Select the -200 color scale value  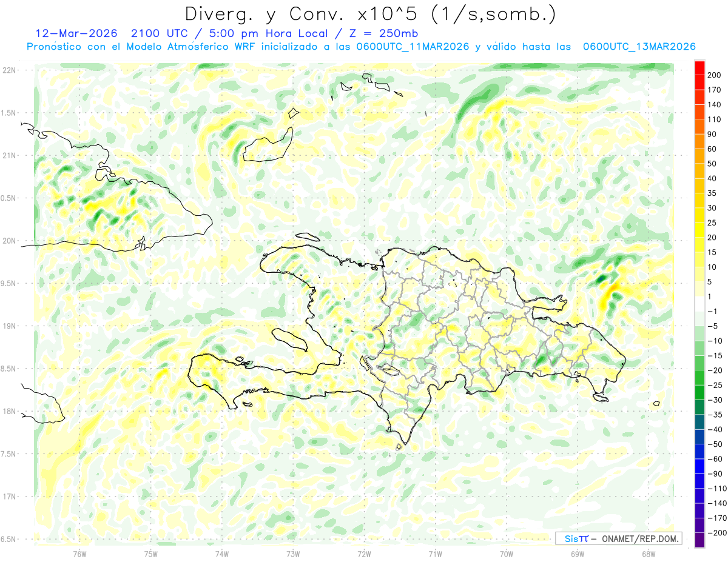[718, 532]
